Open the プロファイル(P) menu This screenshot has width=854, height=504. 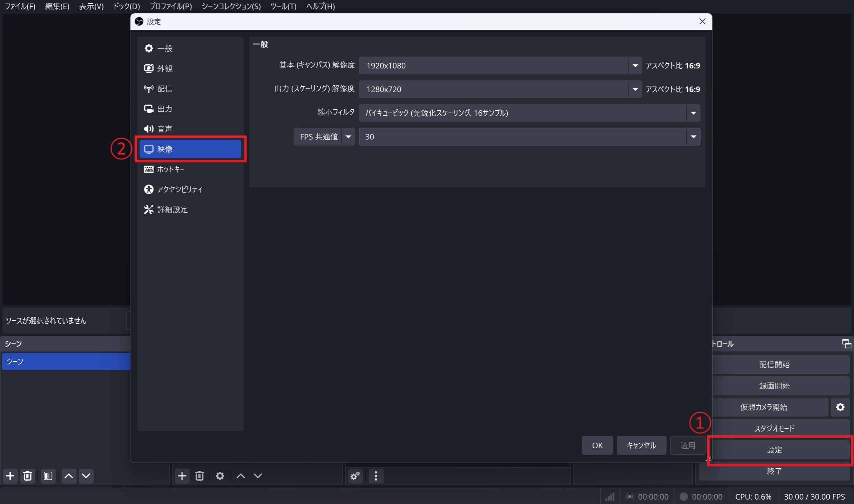coord(170,6)
